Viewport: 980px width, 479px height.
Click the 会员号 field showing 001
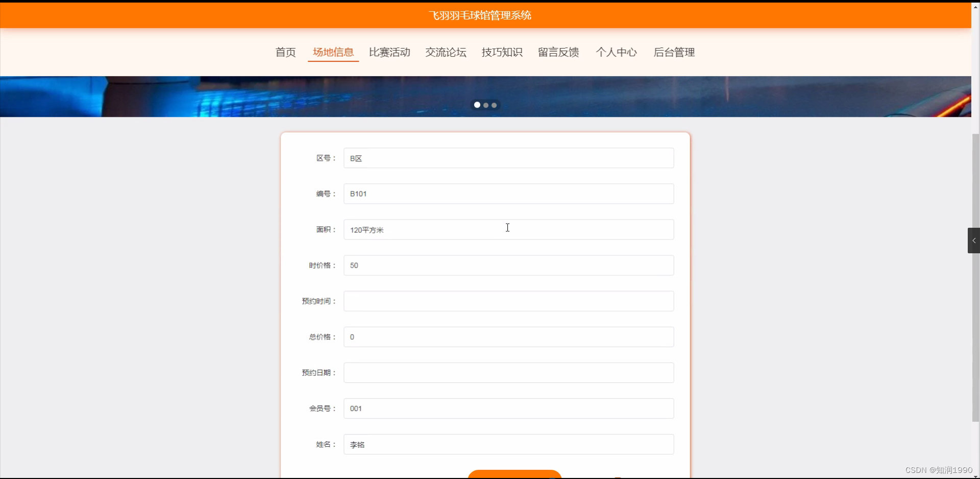click(508, 408)
